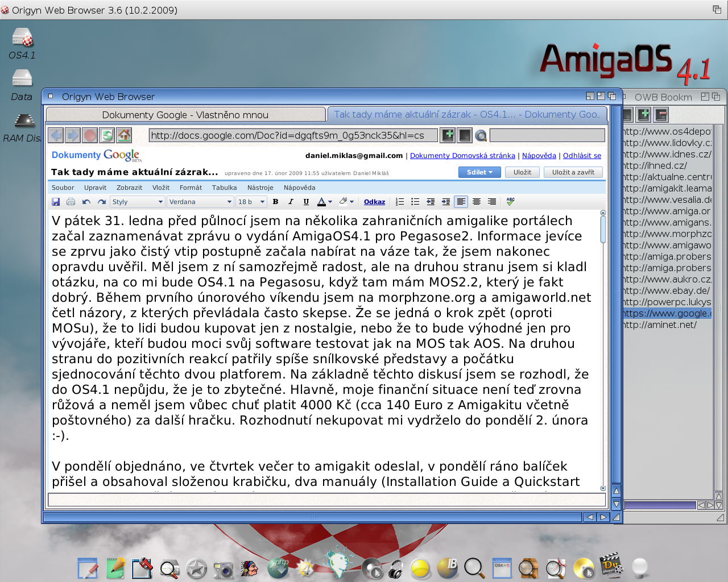
Task: Toggle italic formatting
Action: [291, 202]
